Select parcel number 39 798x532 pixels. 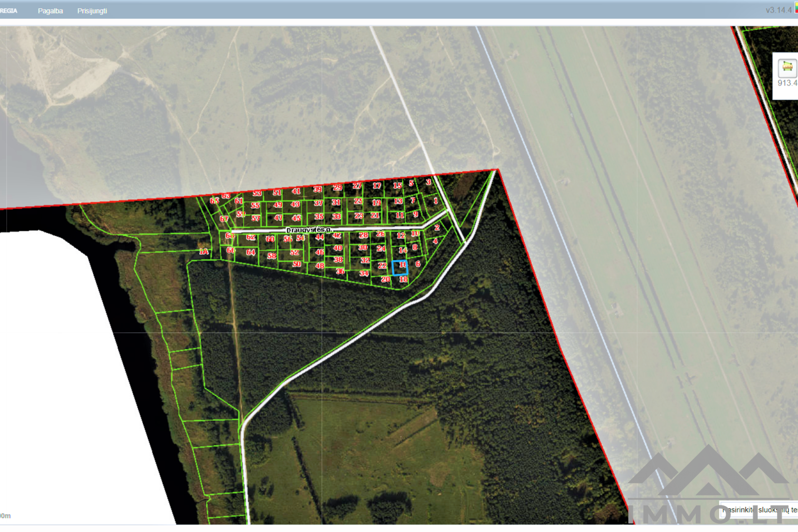[318, 190]
